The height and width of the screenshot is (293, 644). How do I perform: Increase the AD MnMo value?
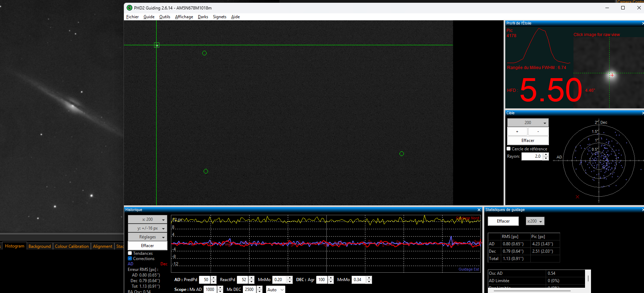pyautogui.click(x=290, y=278)
